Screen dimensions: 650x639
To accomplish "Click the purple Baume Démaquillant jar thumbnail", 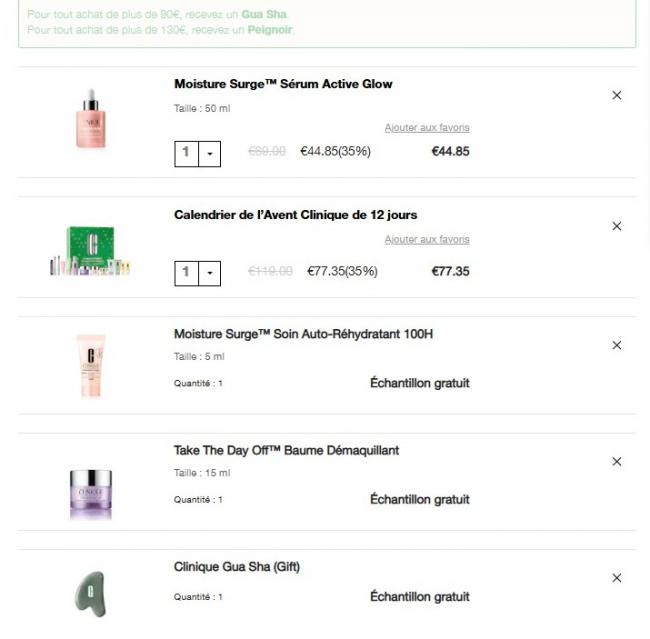I will 90,494.
